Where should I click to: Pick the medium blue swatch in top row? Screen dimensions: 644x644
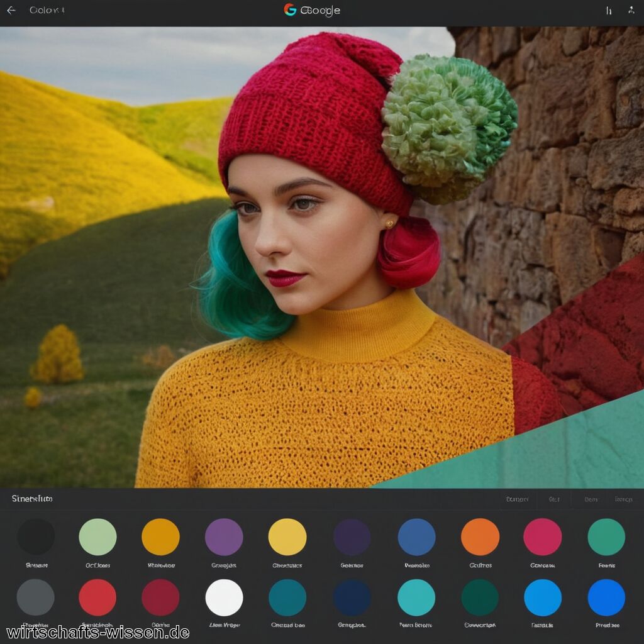[416, 537]
